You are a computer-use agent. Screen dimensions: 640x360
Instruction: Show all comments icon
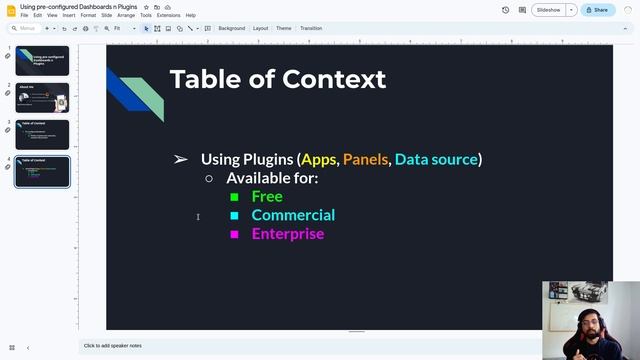(522, 10)
